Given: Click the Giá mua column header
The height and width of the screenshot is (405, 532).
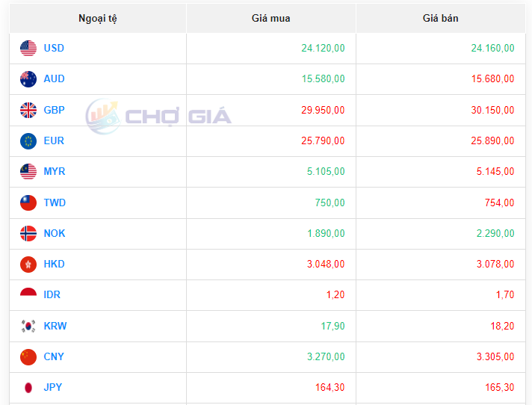Looking at the screenshot, I should pos(270,19).
